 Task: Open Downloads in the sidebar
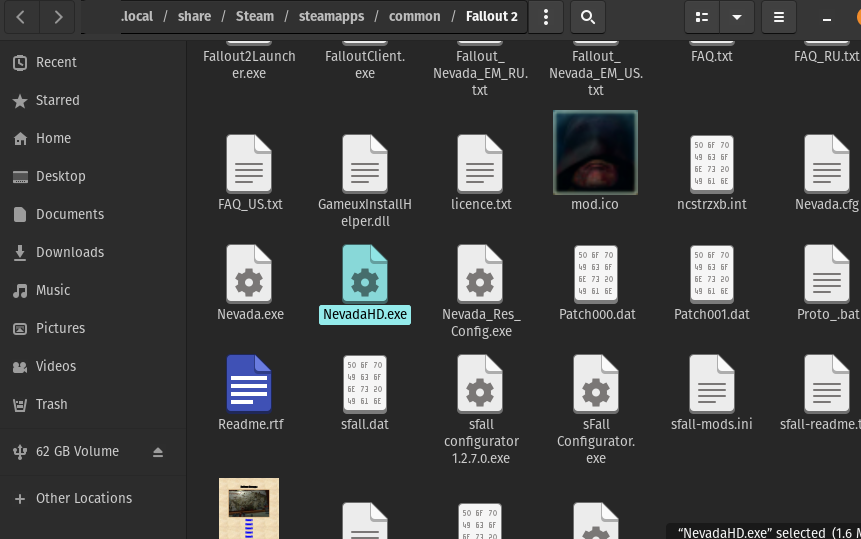coord(93,252)
